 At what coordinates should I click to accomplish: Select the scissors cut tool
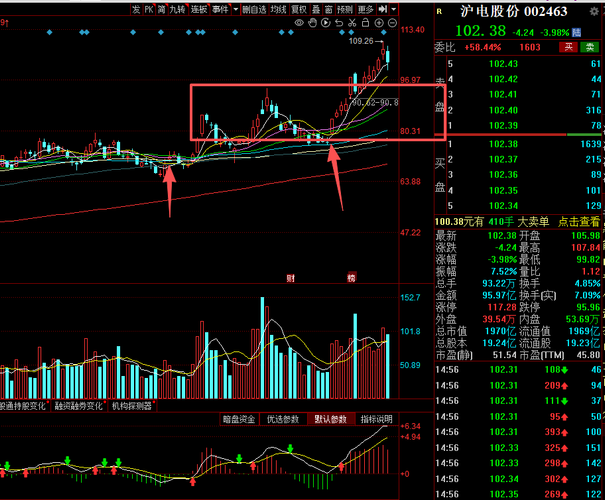[352, 23]
